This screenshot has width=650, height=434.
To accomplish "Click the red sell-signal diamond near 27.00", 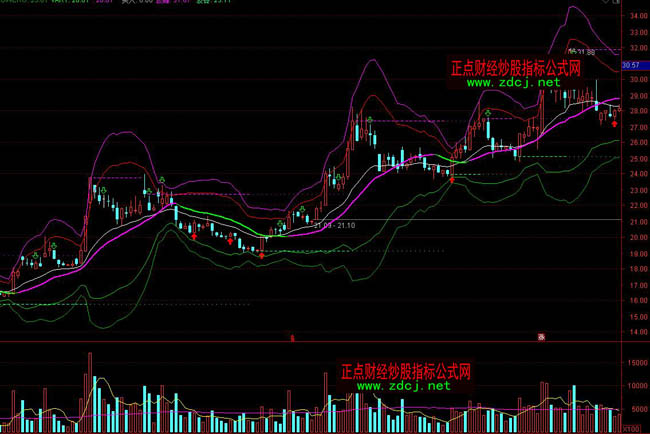I will click(614, 125).
